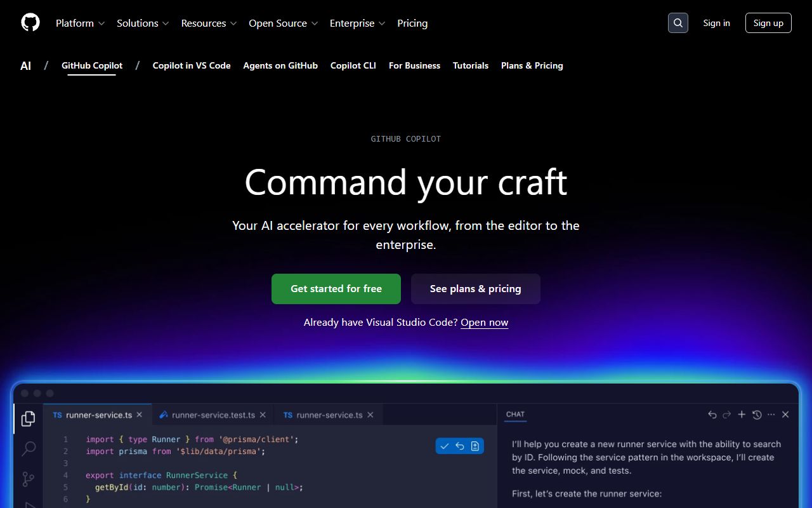This screenshot has width=812, height=508.
Task: Click the GitHub logo in the top left
Action: (x=30, y=22)
